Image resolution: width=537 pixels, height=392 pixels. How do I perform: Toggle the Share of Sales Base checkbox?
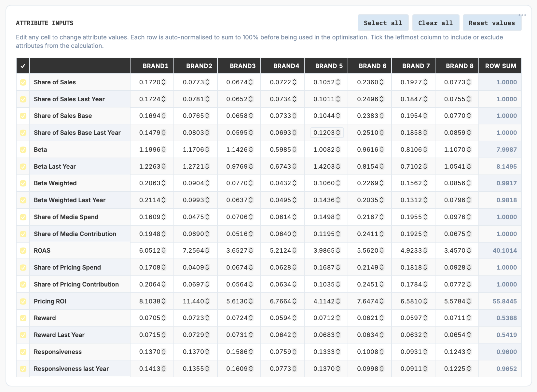[x=23, y=116]
